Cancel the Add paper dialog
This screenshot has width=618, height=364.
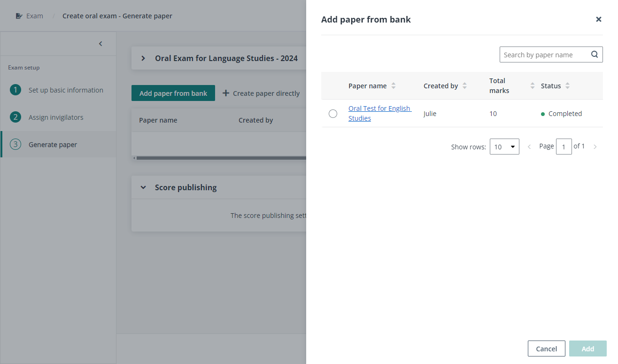[x=546, y=349]
